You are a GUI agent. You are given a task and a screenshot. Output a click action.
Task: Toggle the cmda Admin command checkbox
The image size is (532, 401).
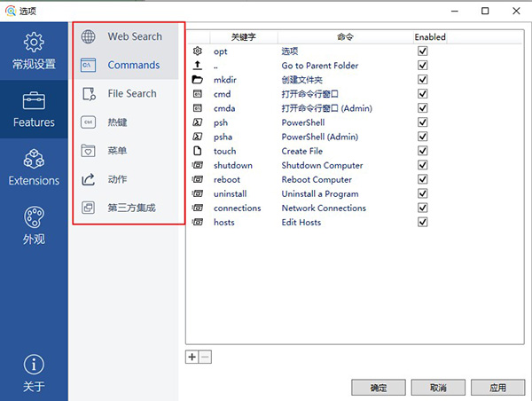(422, 108)
